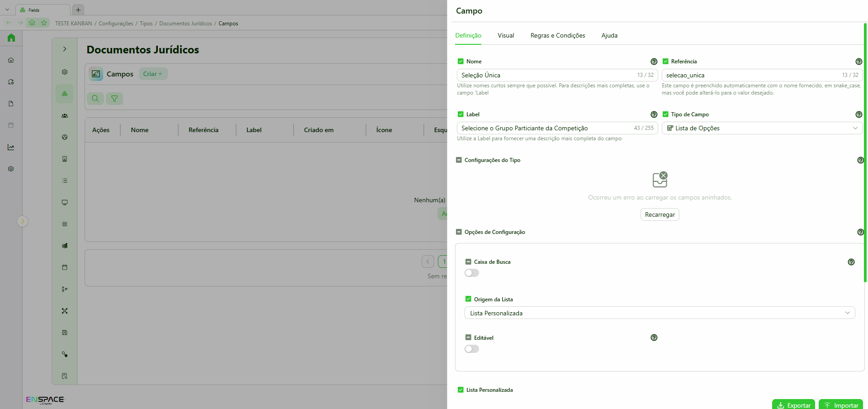Toggle the Caixa de Busca checkbox
This screenshot has width=868, height=409.
tap(468, 262)
